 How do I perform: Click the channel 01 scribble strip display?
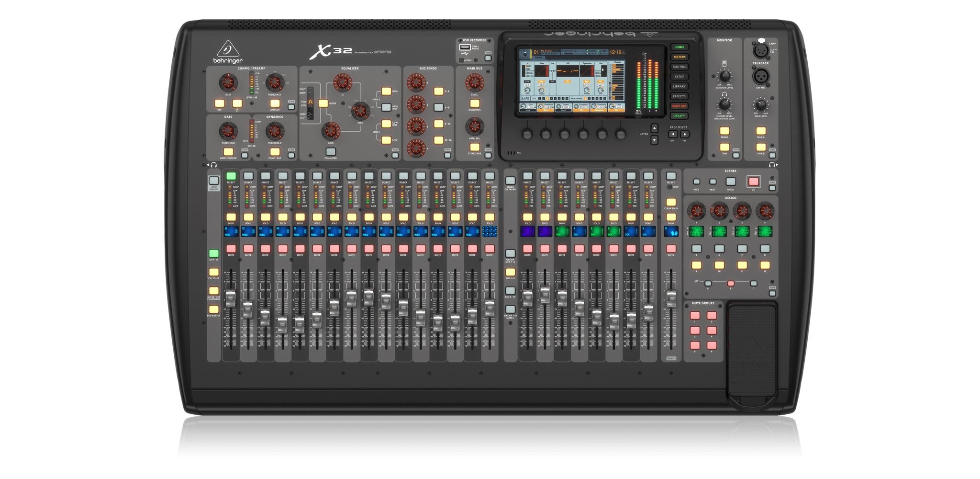(x=231, y=232)
